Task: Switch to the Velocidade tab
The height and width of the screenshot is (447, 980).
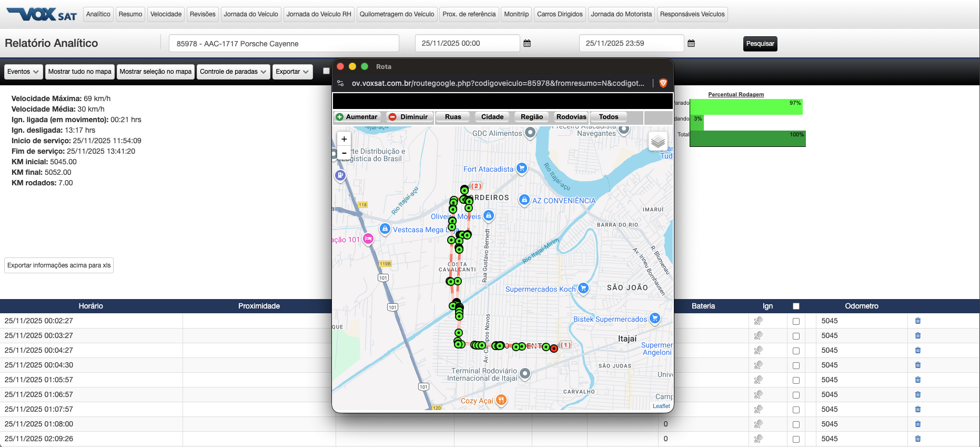Action: [166, 14]
